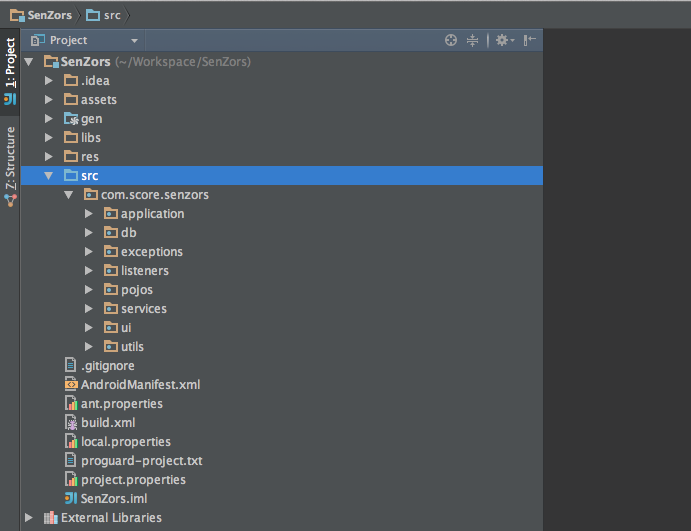This screenshot has width=691, height=531.
Task: Select the db package label
Action: [129, 233]
